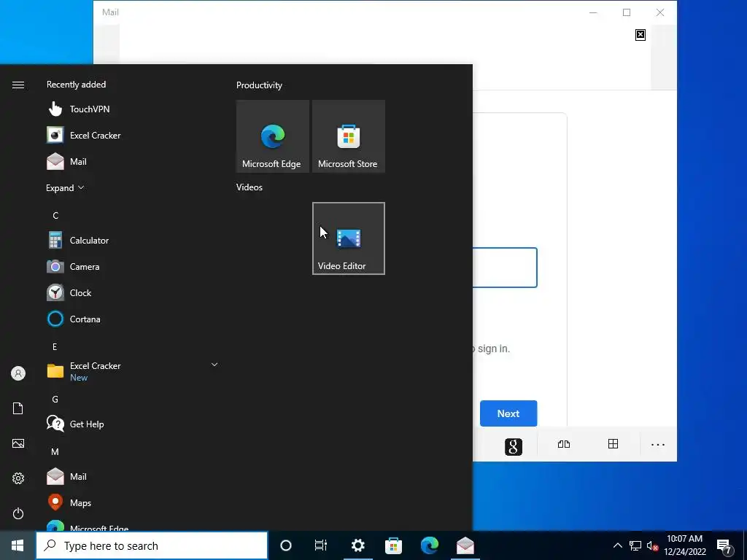The height and width of the screenshot is (560, 747).
Task: Jump to letter C app group
Action: tap(55, 216)
